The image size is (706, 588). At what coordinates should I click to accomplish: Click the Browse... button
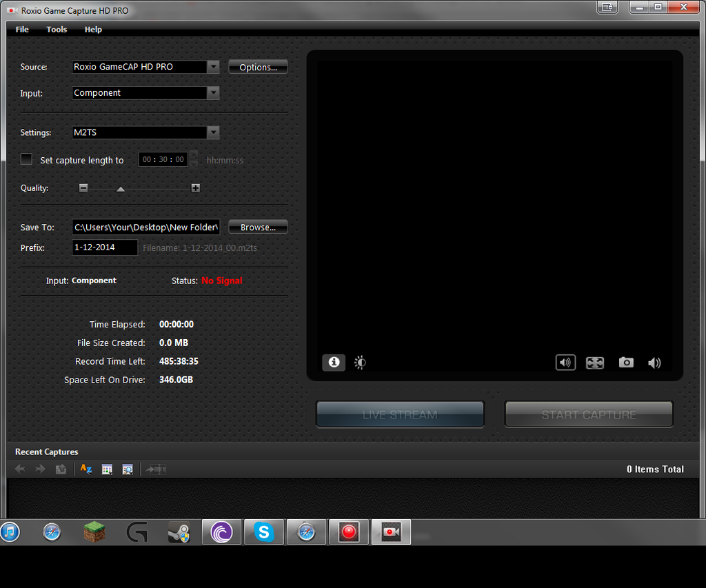(x=258, y=227)
